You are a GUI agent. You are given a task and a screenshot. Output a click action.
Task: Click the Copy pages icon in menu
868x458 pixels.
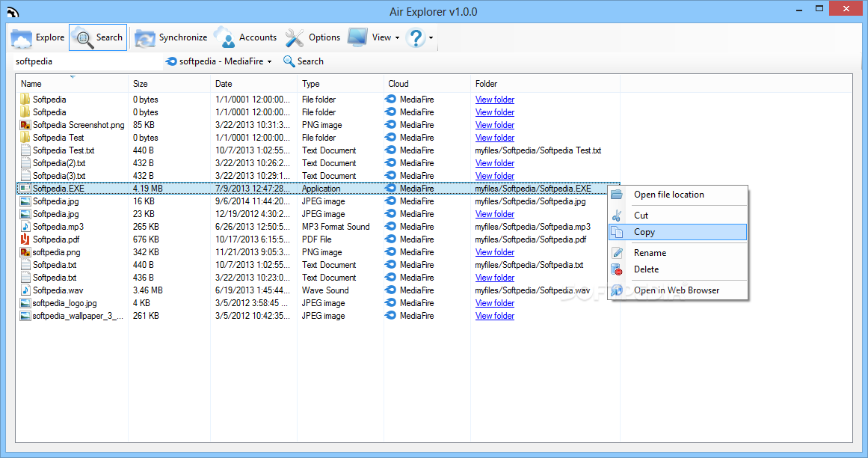(x=617, y=232)
